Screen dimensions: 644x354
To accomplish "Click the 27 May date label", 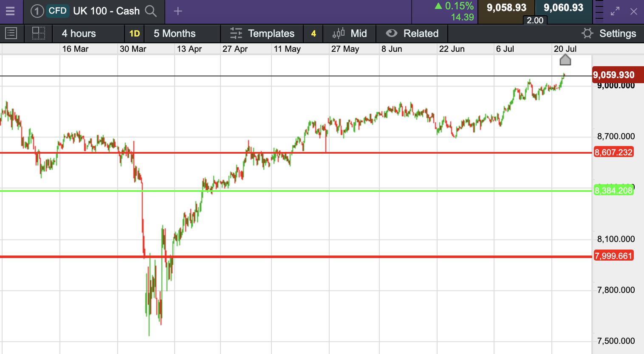I will point(345,49).
